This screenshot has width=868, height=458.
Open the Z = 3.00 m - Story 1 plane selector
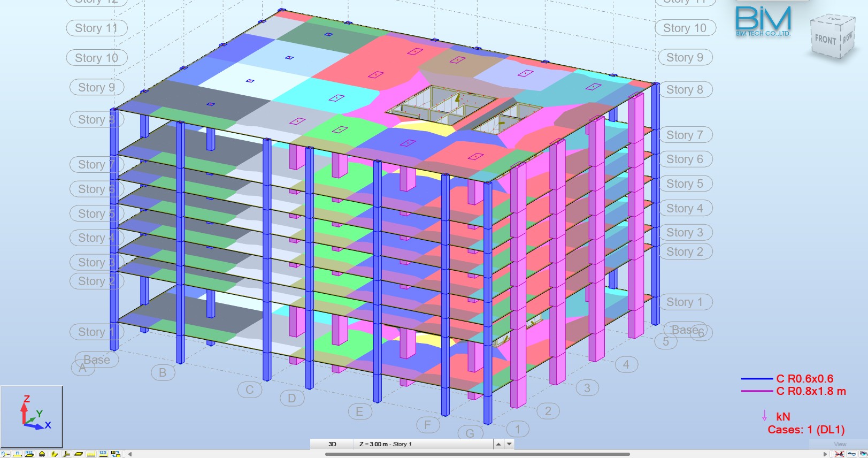point(424,444)
